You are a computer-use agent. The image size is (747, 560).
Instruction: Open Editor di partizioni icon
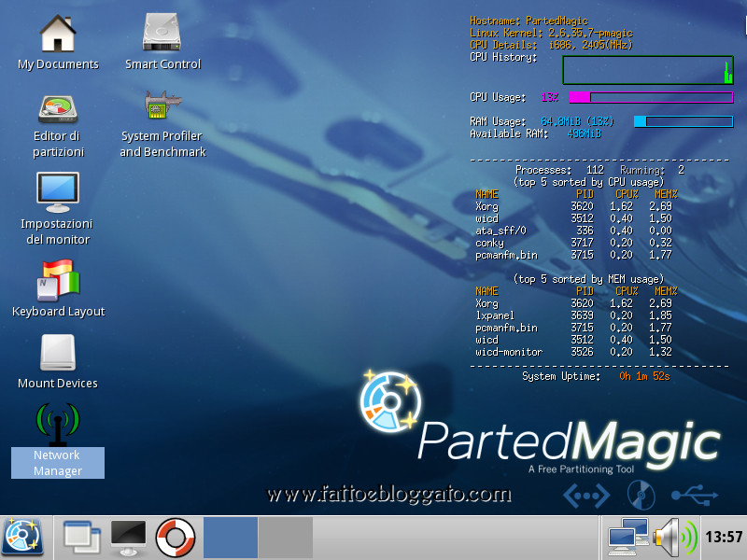(58, 109)
